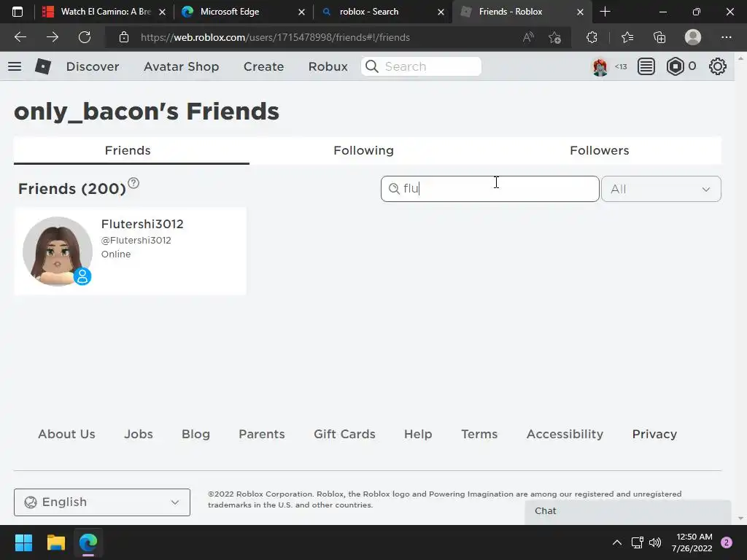Open the Roblox hamburger navigation menu

15,66
